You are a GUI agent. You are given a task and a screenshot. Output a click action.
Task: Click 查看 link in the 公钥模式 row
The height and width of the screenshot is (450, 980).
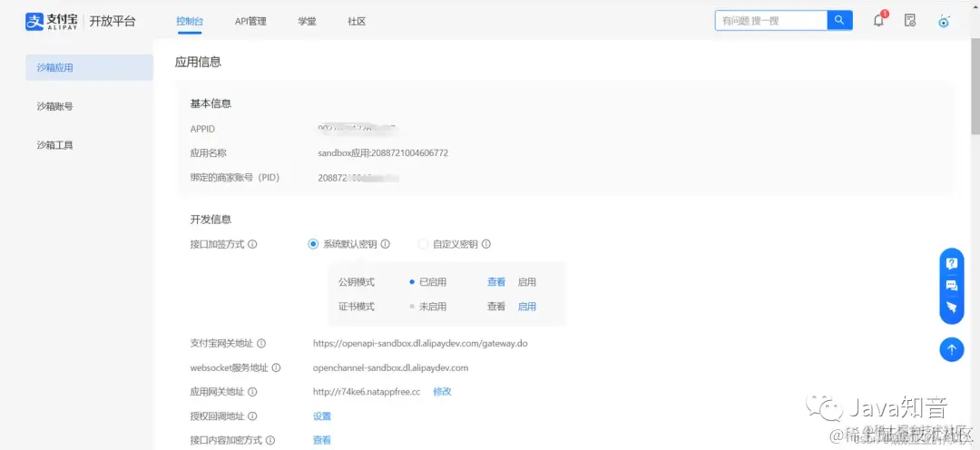496,282
